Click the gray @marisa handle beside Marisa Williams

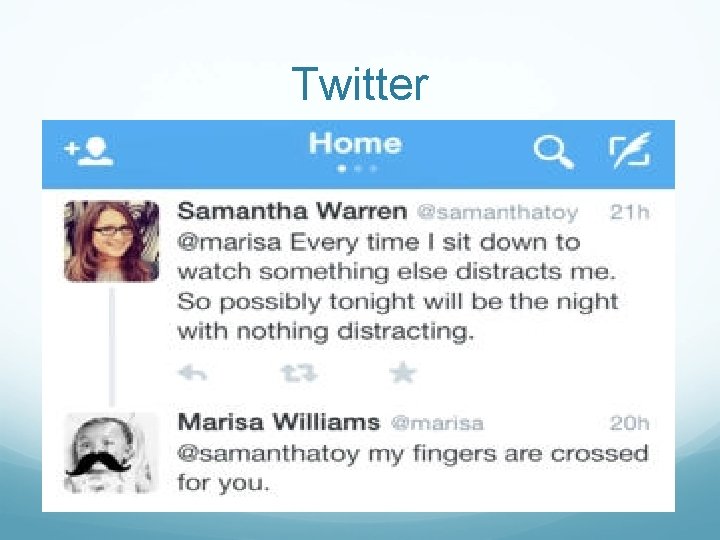437,423
